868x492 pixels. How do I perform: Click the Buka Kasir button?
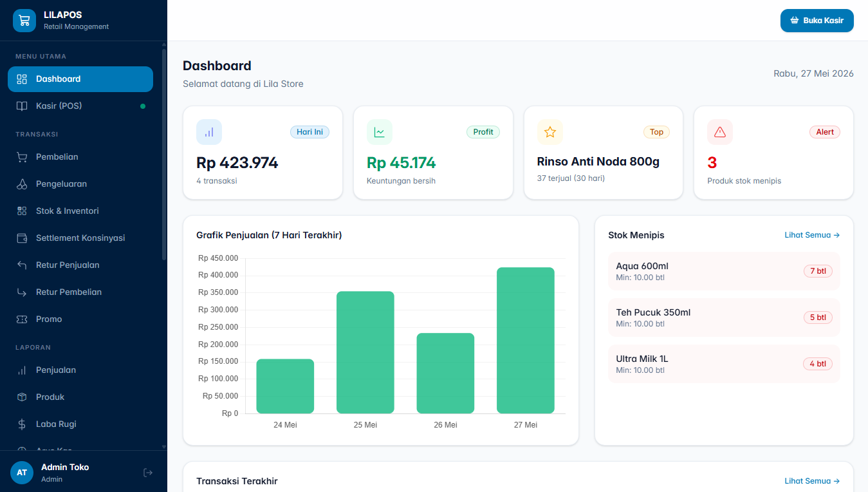pyautogui.click(x=817, y=21)
